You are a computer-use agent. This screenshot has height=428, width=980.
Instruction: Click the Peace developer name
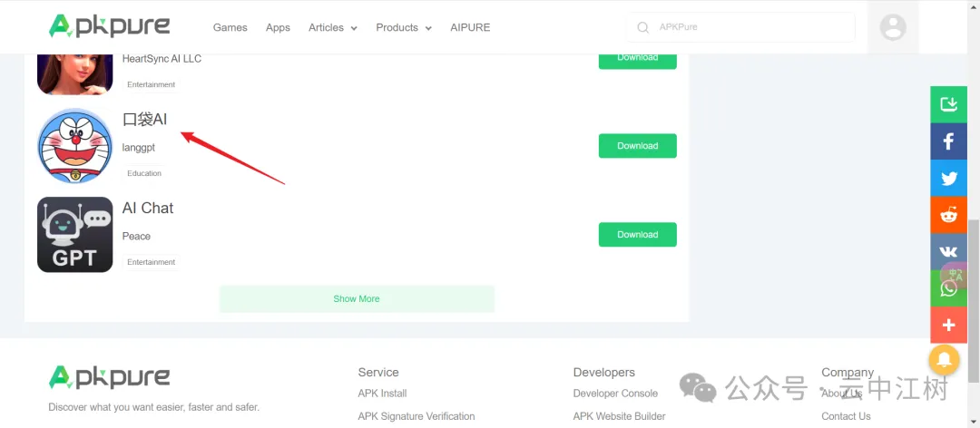coord(136,236)
